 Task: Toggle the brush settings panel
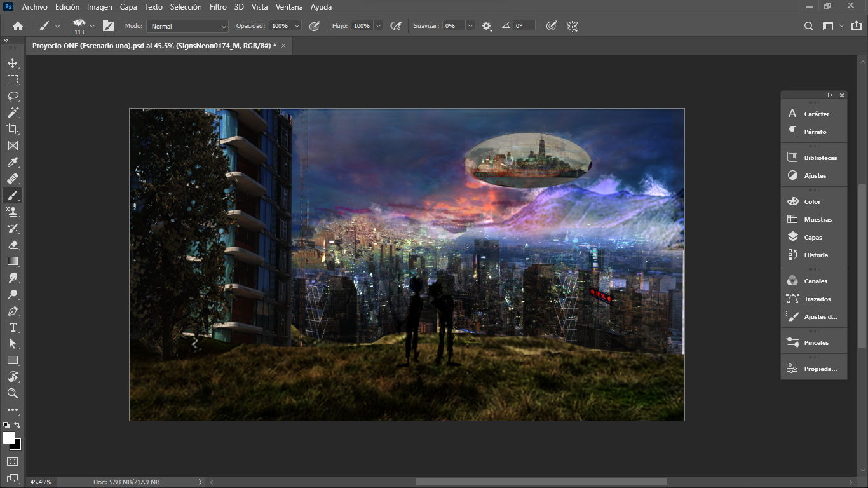[x=108, y=26]
